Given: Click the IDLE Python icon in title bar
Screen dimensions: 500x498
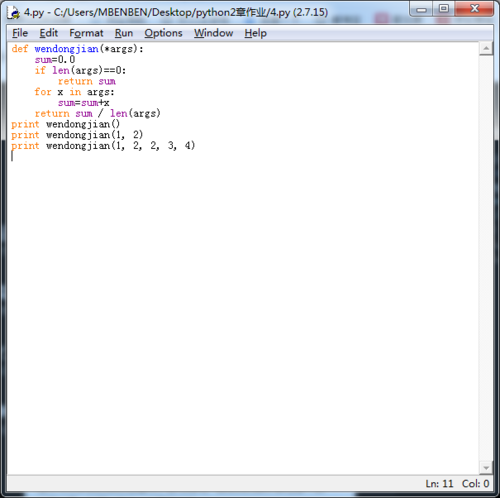Looking at the screenshot, I should [14, 13].
